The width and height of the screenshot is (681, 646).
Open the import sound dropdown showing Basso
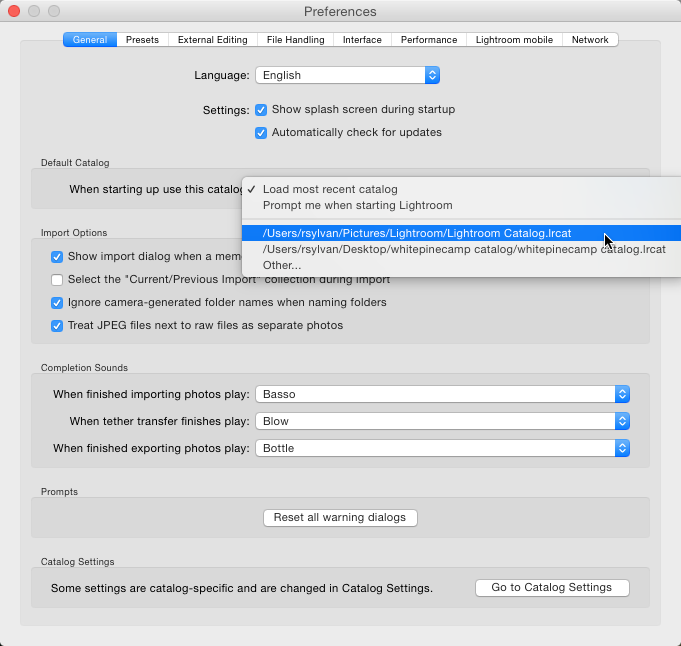443,394
